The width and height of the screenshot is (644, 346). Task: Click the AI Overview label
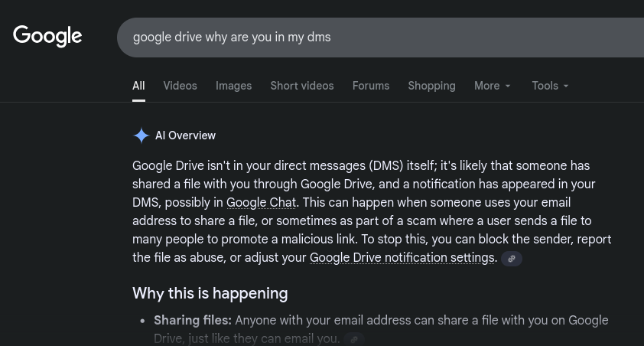185,135
